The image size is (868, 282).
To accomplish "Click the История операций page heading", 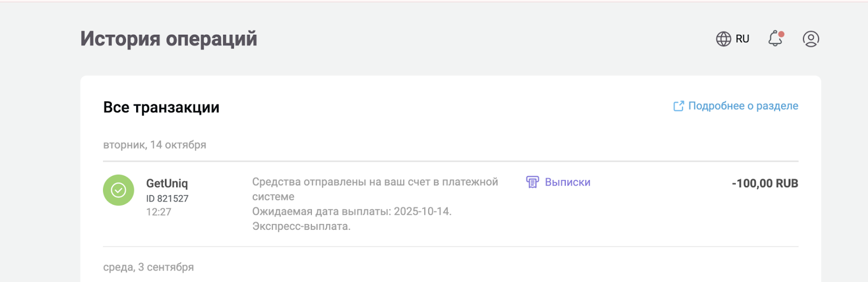I will (x=169, y=39).
